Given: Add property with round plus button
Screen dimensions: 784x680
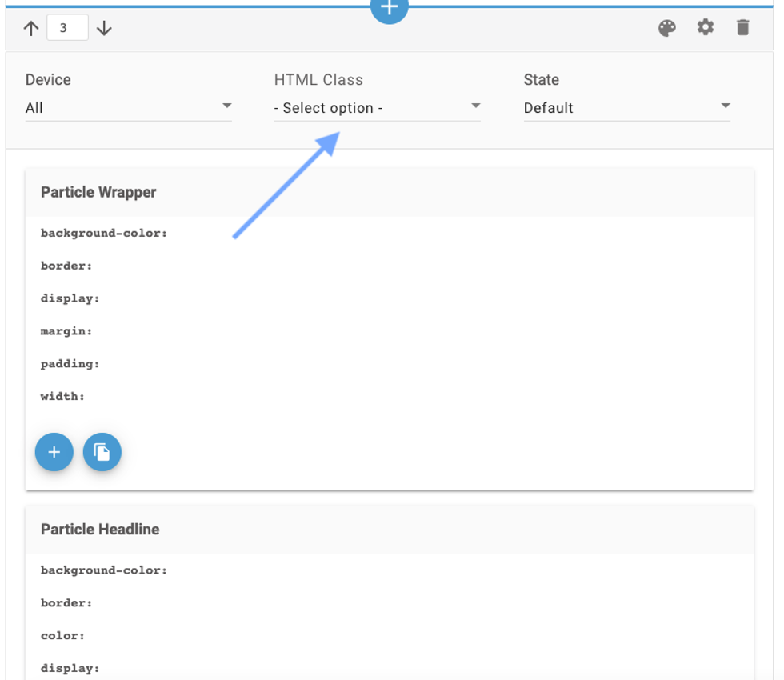Looking at the screenshot, I should click(x=54, y=452).
